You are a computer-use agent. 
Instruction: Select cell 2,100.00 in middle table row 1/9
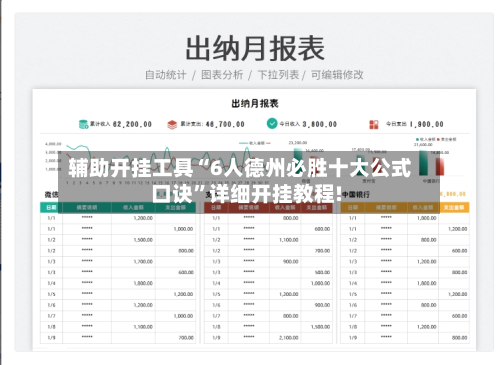coord(289,338)
